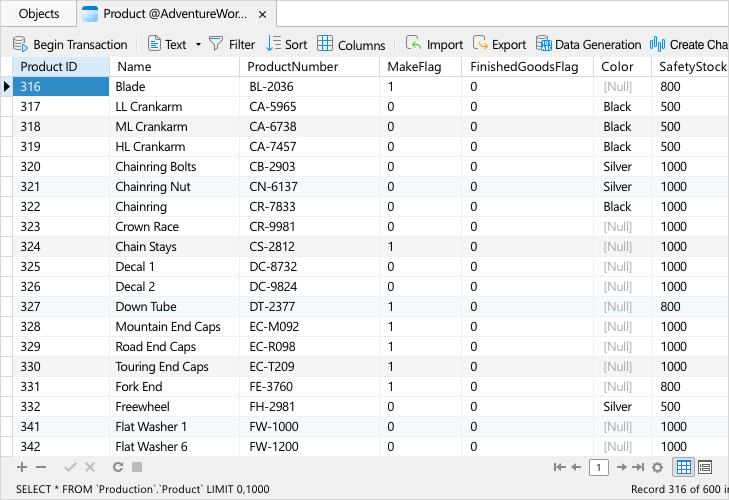Click the LL Crankarm cell

click(x=174, y=107)
